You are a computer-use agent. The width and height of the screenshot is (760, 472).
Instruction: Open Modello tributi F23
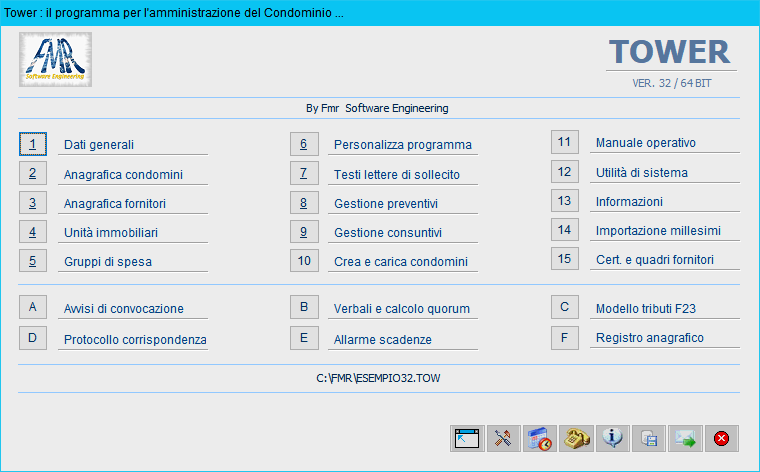(x=646, y=309)
